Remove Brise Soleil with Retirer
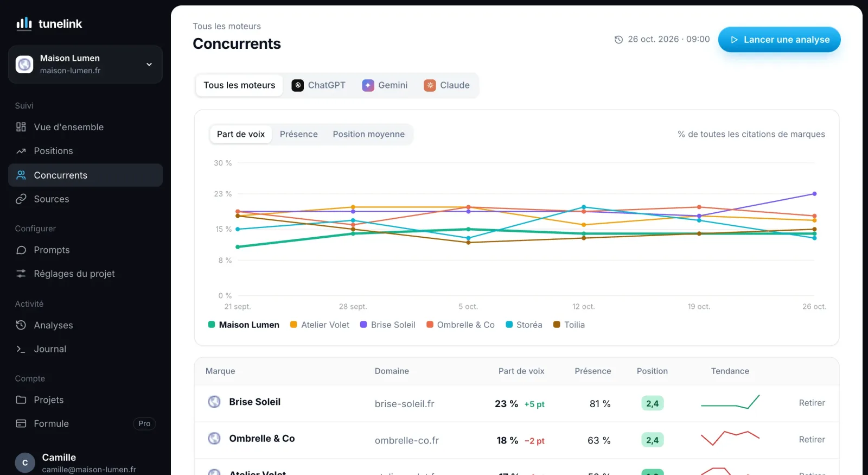This screenshot has height=475, width=868. pyautogui.click(x=812, y=403)
